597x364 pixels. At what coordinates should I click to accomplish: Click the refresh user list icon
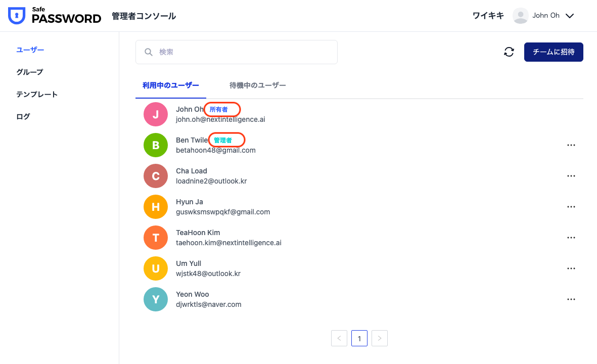[509, 52]
